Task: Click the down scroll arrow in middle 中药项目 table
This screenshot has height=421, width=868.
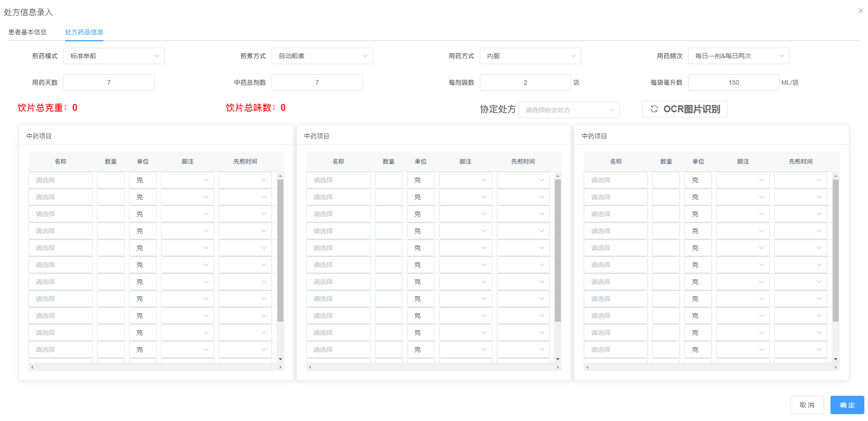Action: click(x=558, y=359)
